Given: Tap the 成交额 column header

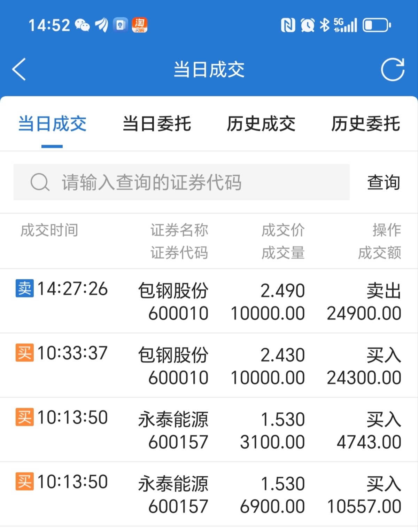Looking at the screenshot, I should click(380, 253).
